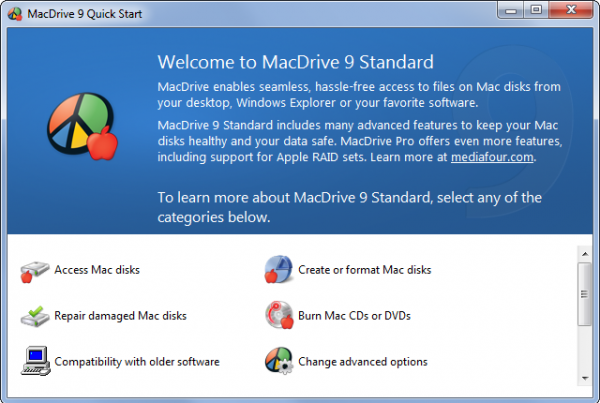This screenshot has height=403, width=600.
Task: Click the Burn Mac CDs disc icon
Action: click(279, 315)
